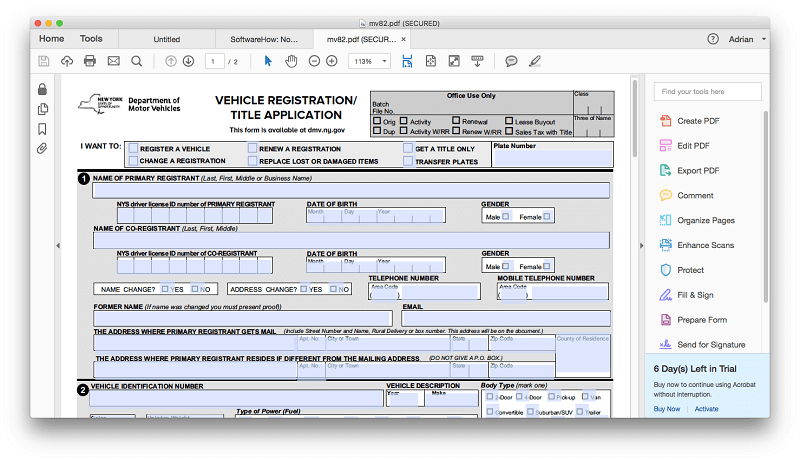The image size is (800, 461).
Task: Check REPLACE LOST OR DAMAGED ITEMS box
Action: 253,161
